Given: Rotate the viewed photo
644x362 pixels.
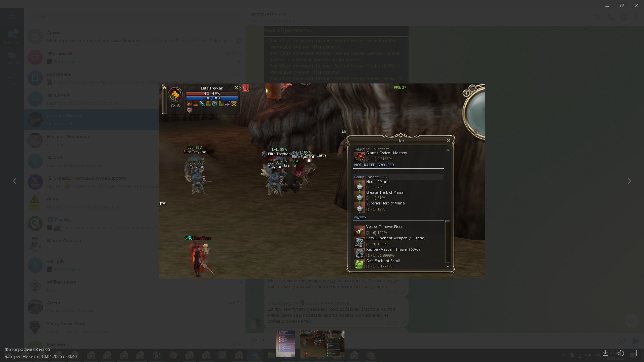Looking at the screenshot, I should [x=621, y=353].
